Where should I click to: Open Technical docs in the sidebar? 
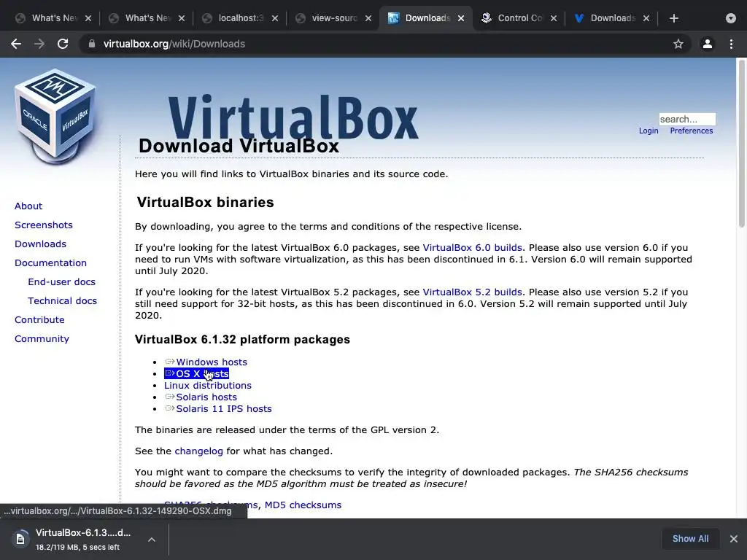pos(63,301)
